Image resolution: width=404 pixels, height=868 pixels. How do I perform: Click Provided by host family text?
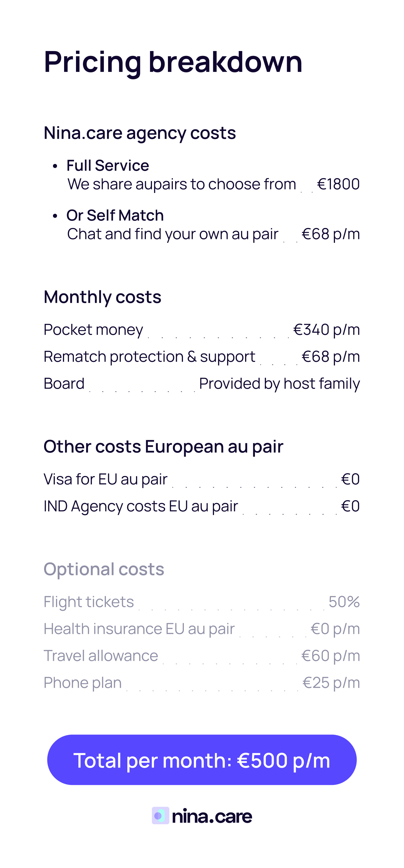click(x=279, y=384)
